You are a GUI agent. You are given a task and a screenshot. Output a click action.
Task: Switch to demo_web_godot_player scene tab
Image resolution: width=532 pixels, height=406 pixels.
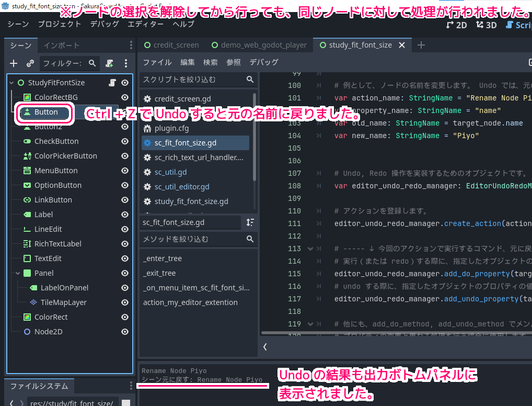[259, 45]
